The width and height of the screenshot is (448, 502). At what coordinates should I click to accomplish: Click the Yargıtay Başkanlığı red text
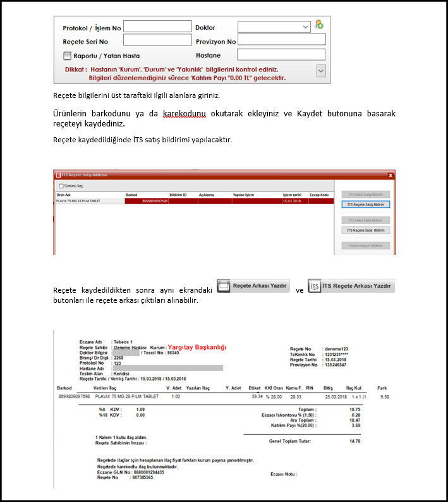click(x=197, y=347)
